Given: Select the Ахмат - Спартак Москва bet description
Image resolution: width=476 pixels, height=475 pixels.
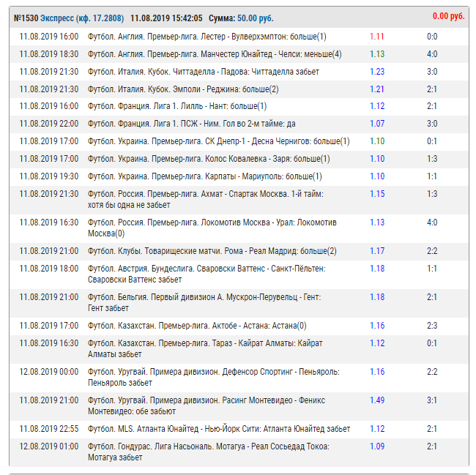Looking at the screenshot, I should (x=206, y=200).
